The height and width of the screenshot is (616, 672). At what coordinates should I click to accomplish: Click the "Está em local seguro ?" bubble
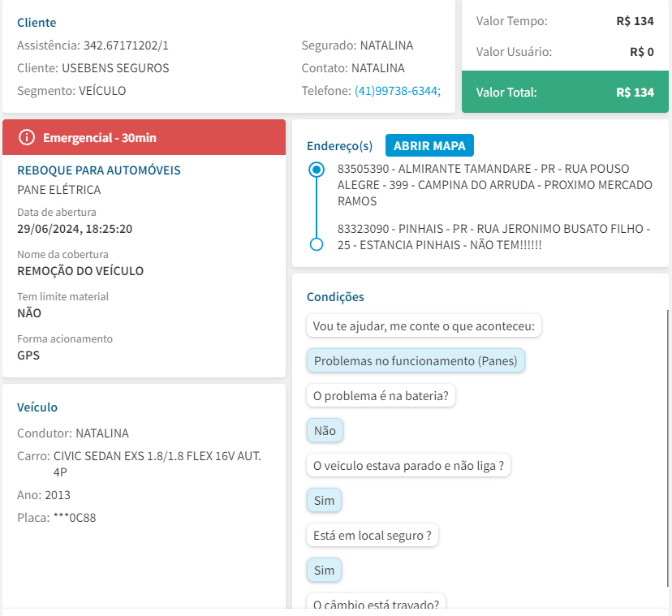click(372, 536)
